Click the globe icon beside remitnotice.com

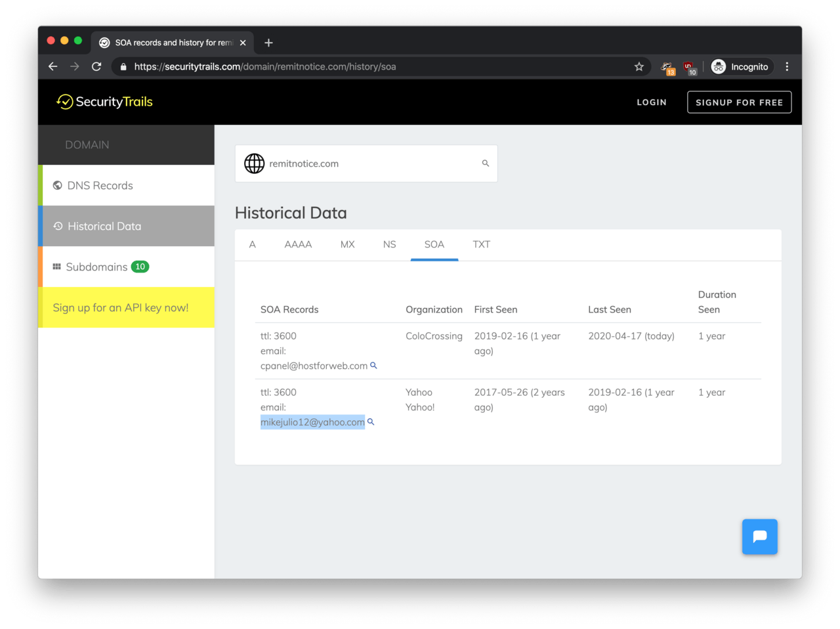click(x=255, y=163)
